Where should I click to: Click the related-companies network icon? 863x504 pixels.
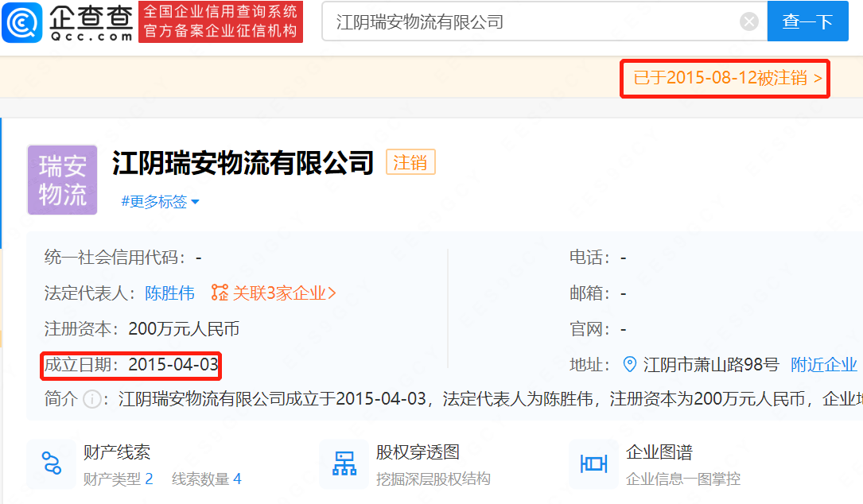coord(220,293)
